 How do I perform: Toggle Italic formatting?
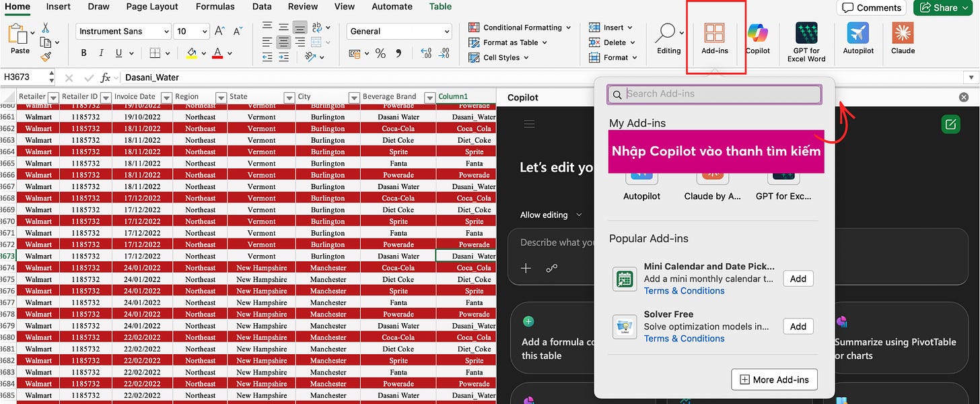[x=102, y=53]
